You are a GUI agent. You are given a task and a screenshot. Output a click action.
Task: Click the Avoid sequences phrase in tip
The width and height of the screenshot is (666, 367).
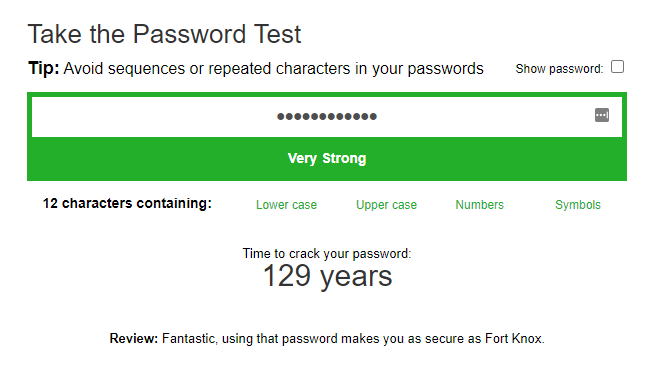124,69
